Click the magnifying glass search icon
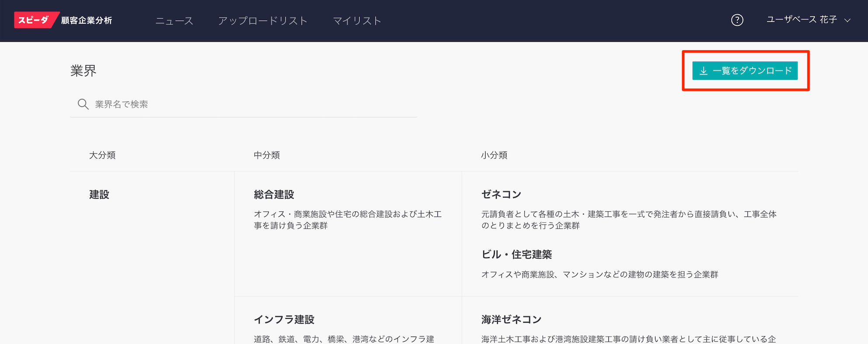Viewport: 868px width, 344px height. click(83, 104)
